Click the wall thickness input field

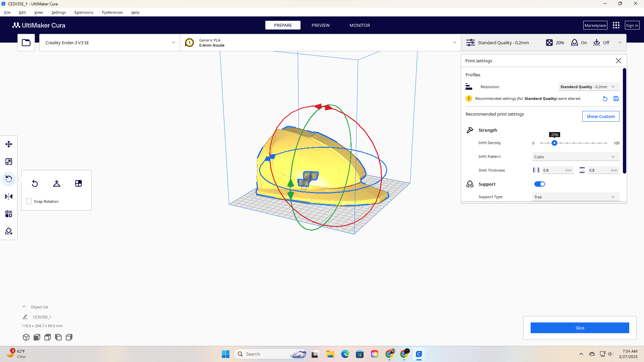click(x=557, y=170)
